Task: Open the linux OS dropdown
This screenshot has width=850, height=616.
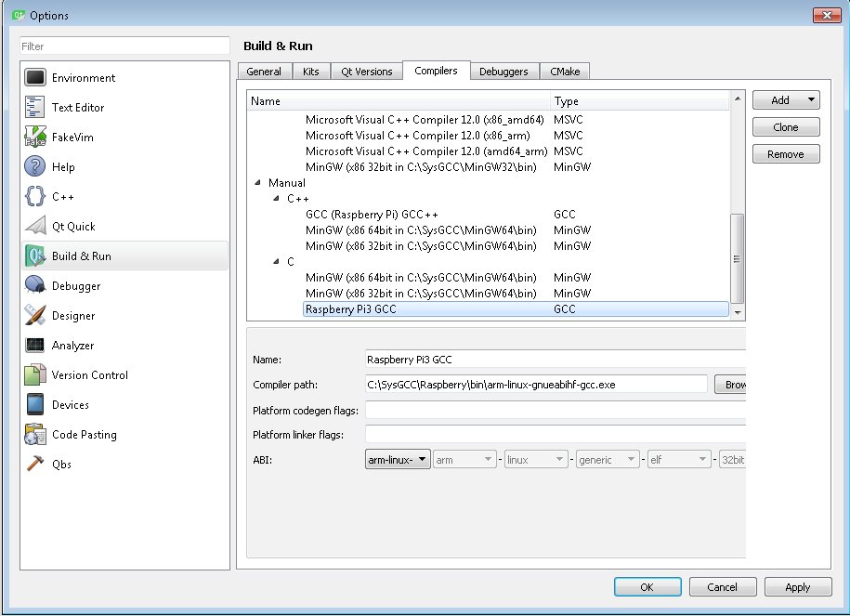Action: tap(536, 460)
